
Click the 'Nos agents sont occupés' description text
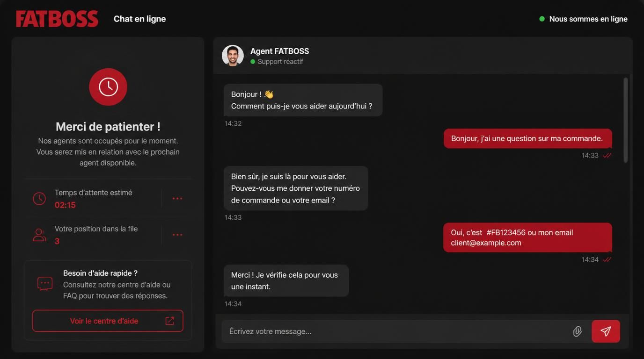(108, 152)
